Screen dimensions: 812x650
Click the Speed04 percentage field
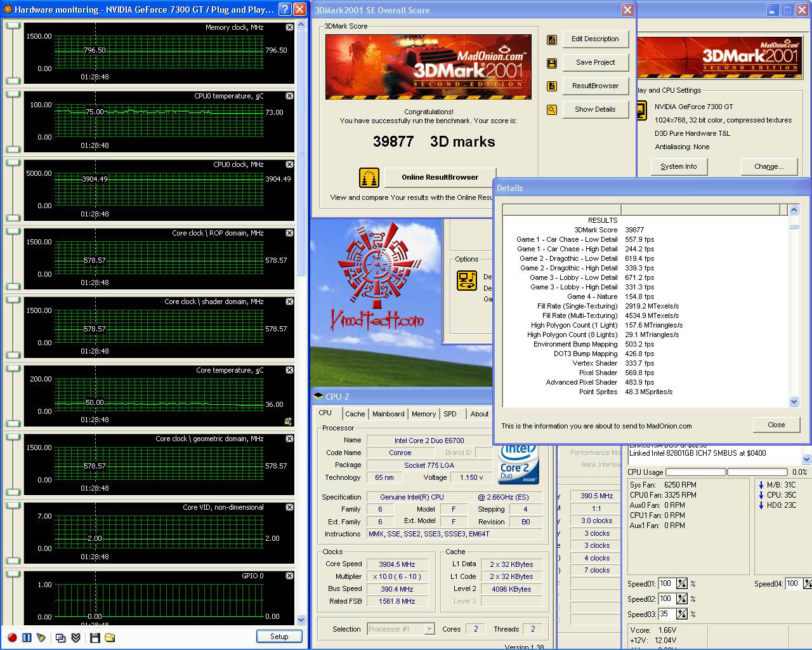pos(794,584)
